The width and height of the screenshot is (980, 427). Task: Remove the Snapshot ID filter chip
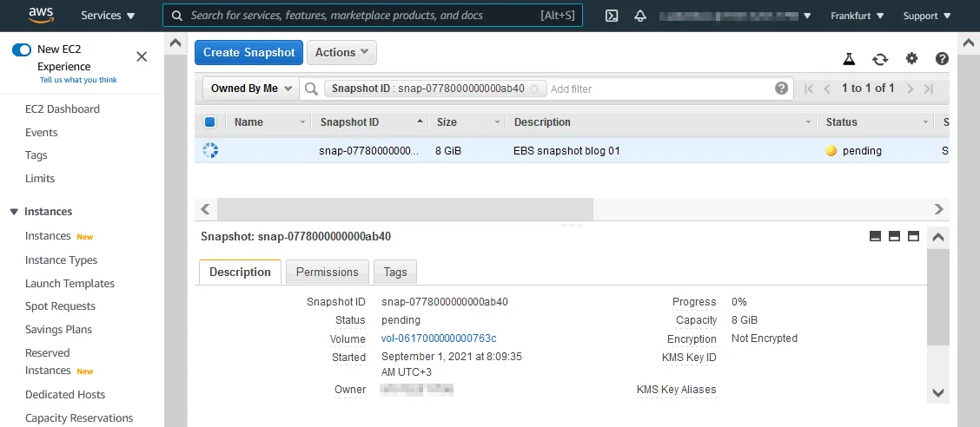pyautogui.click(x=534, y=89)
